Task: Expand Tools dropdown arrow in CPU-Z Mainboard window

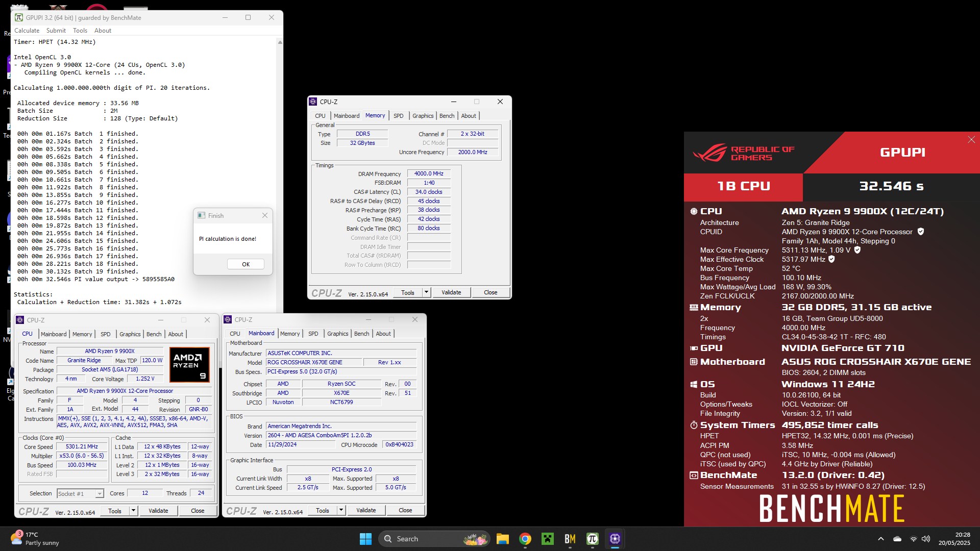Action: click(341, 510)
